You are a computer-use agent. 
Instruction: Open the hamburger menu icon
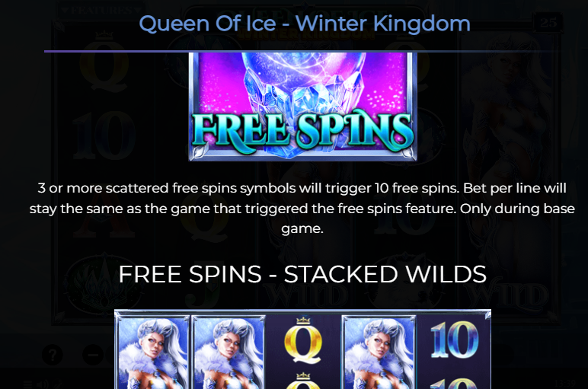coord(27,384)
